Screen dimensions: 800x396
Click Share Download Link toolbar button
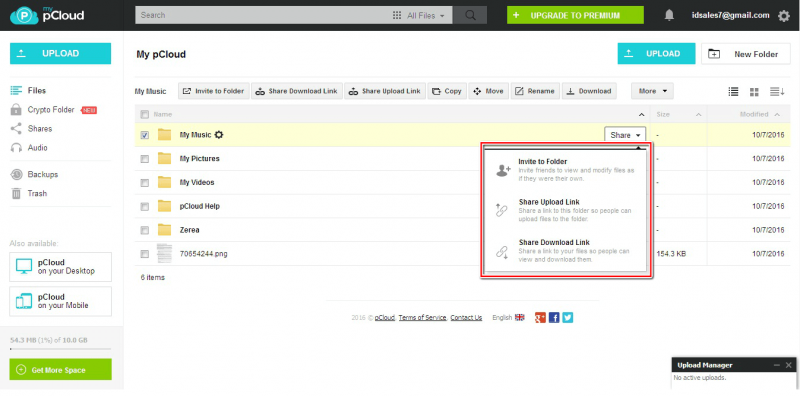[x=297, y=91]
